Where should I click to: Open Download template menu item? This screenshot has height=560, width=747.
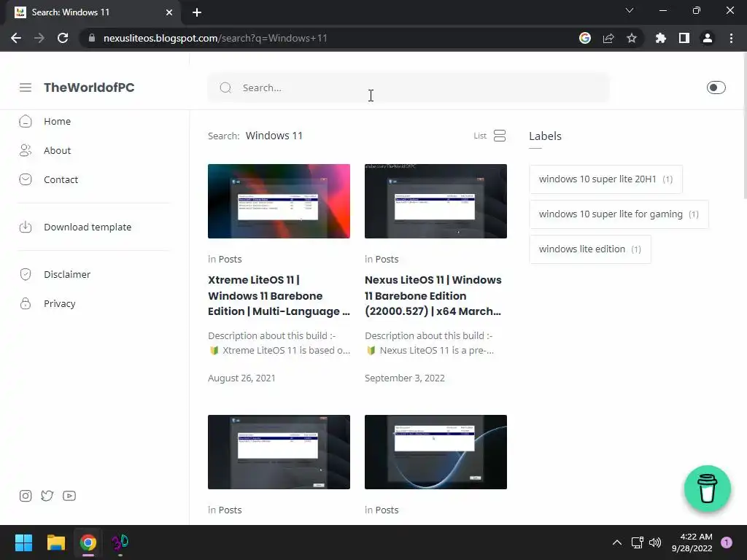(88, 227)
